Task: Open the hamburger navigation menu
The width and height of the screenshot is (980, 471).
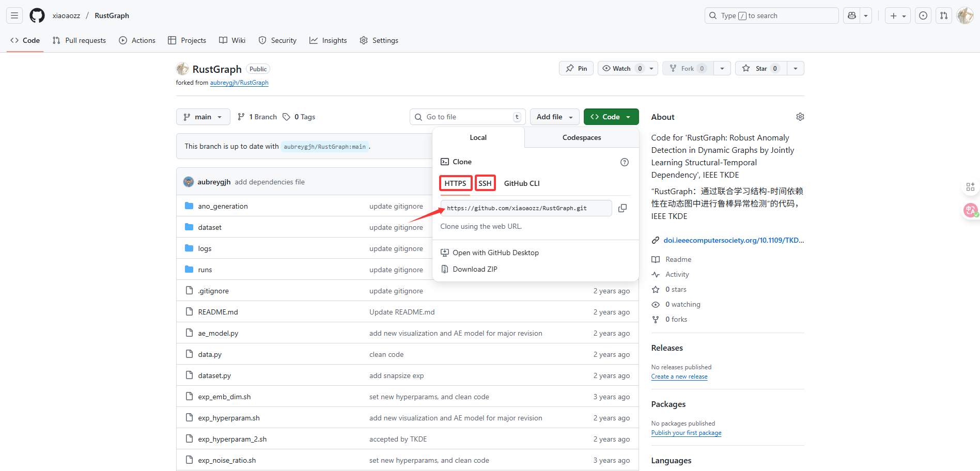Action: (x=14, y=15)
